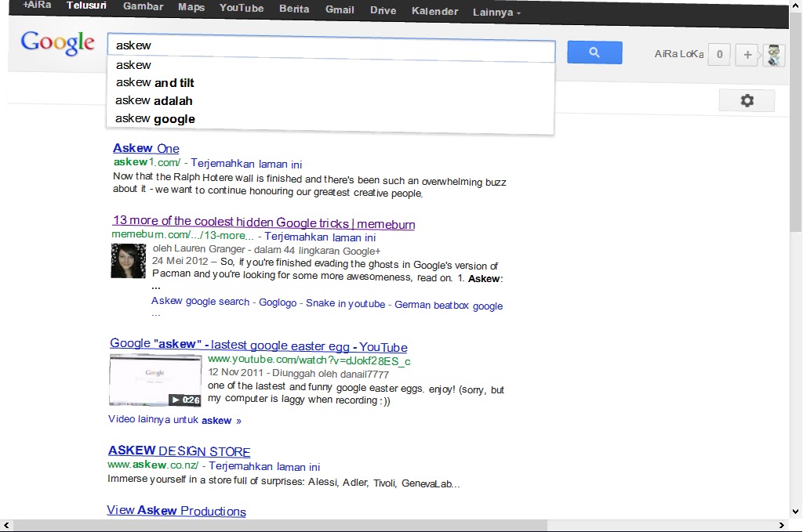Viewport: 803px width, 532px height.
Task: Select Telusuri in the top bar
Action: coord(86,5)
